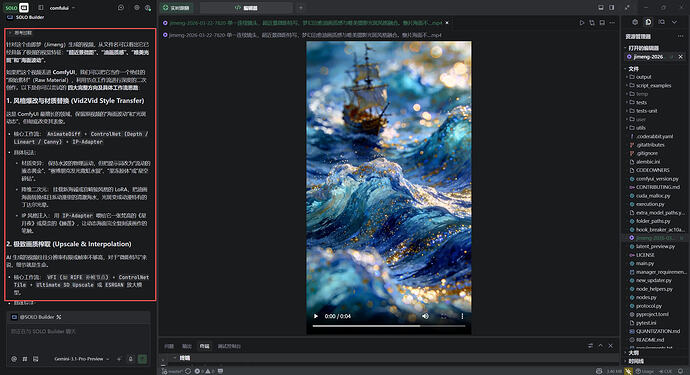Open Gemini-3.1-Pro Preview model dropdown

click(81, 359)
